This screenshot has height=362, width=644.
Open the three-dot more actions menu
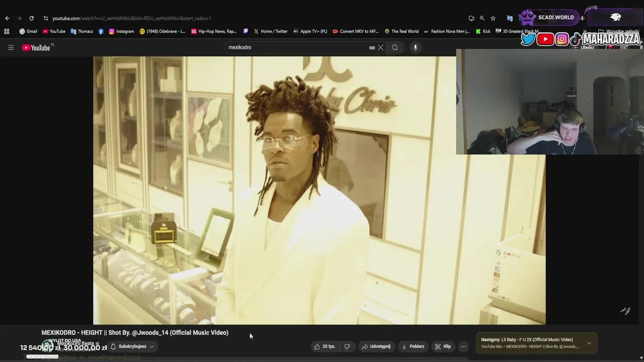463,346
